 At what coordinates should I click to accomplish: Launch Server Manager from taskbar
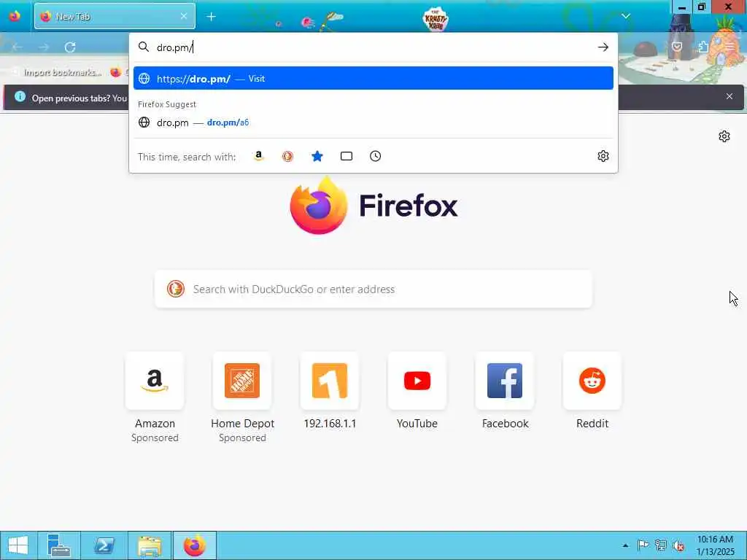click(59, 545)
